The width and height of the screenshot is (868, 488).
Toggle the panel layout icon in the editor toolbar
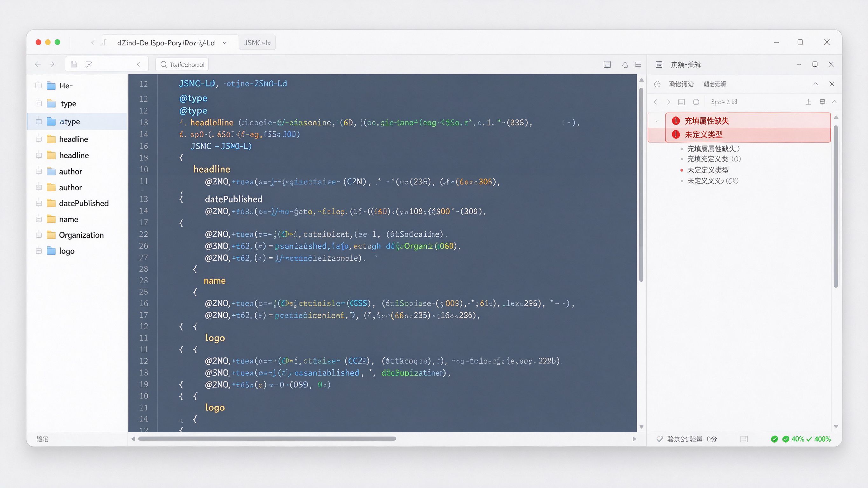pyautogui.click(x=607, y=64)
